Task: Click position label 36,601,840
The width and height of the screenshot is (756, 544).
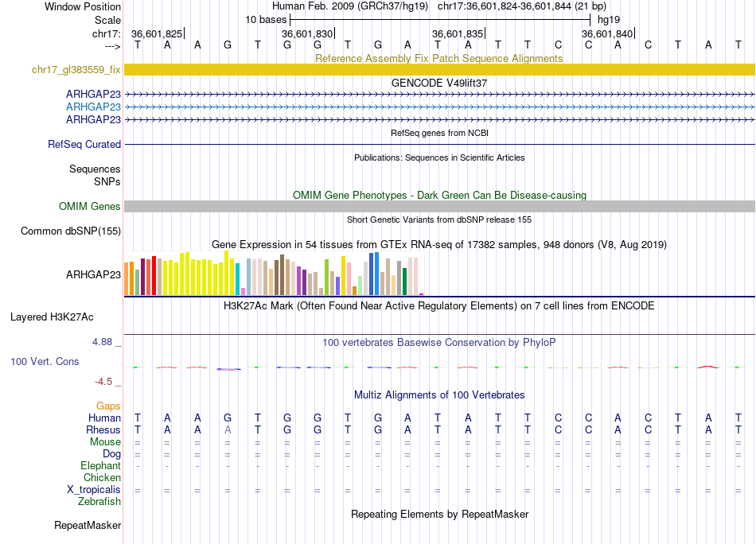Action: click(x=607, y=33)
